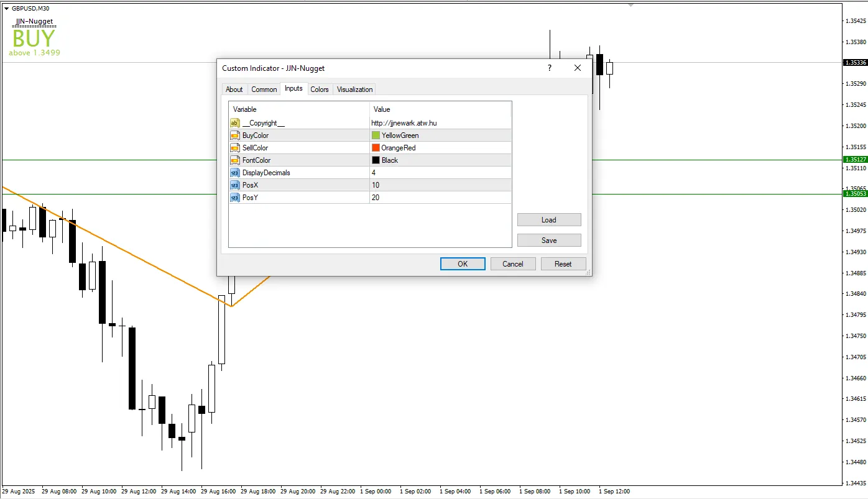Click the FontColor variable row icon

tap(234, 160)
